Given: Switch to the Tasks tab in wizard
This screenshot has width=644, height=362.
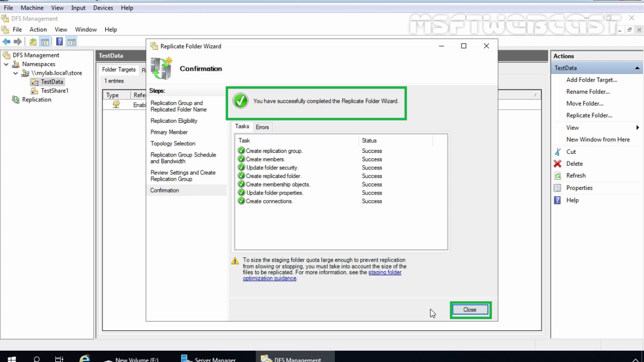Looking at the screenshot, I should pos(242,127).
